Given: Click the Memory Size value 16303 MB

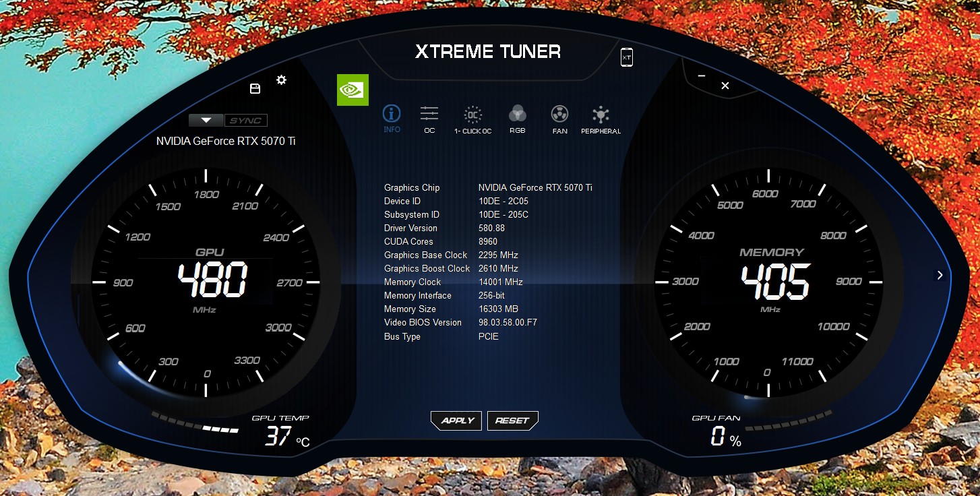Looking at the screenshot, I should (x=498, y=309).
